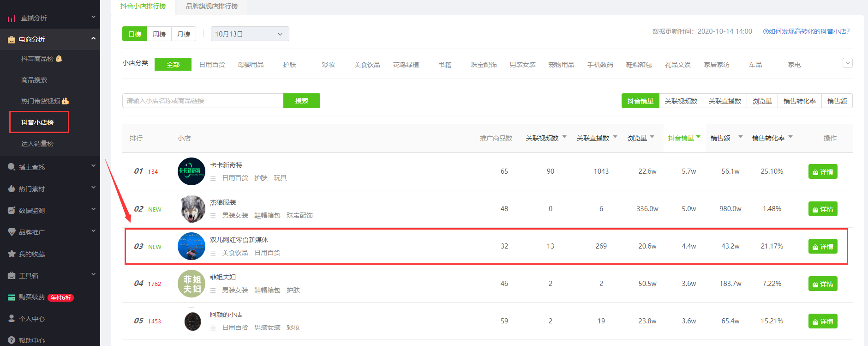Open 如何发现高转化的抖音小店 help link
The height and width of the screenshot is (346, 868).
point(806,31)
